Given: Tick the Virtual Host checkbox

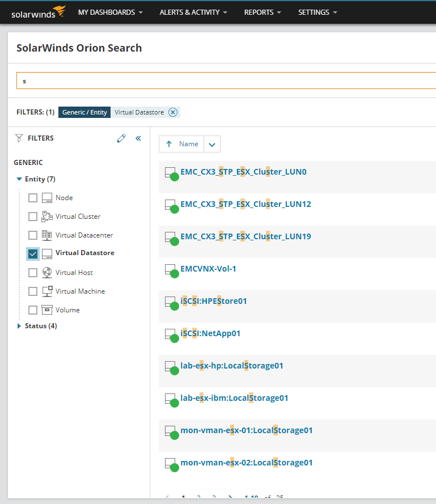Looking at the screenshot, I should click(33, 273).
